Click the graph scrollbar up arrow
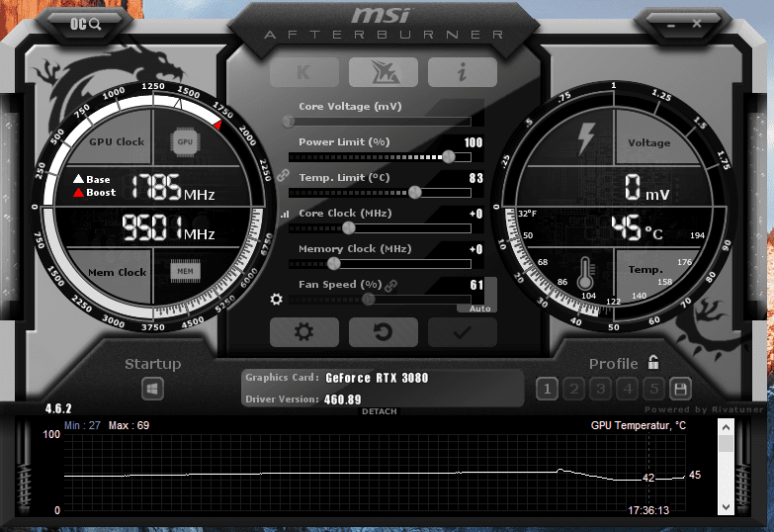Image resolution: width=774 pixels, height=532 pixels. point(726,427)
